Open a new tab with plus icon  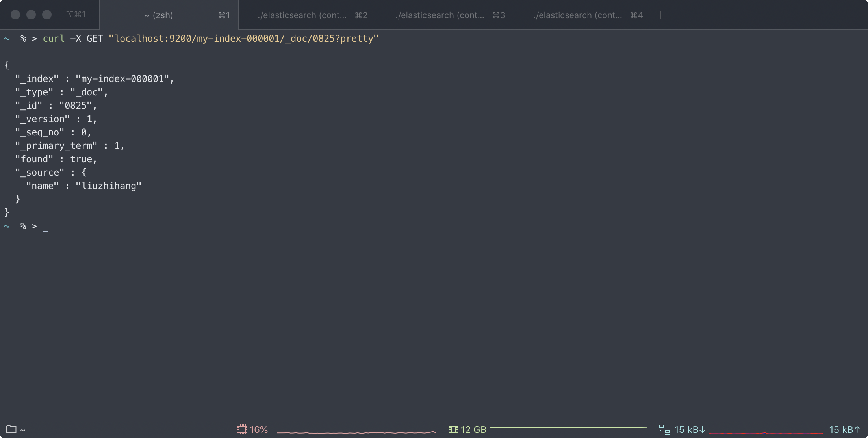[661, 15]
